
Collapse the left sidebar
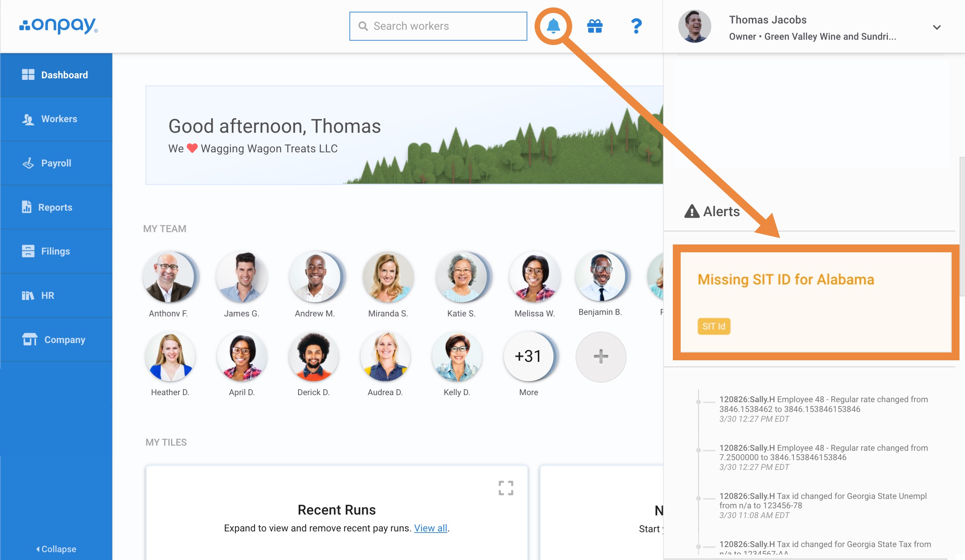56,549
